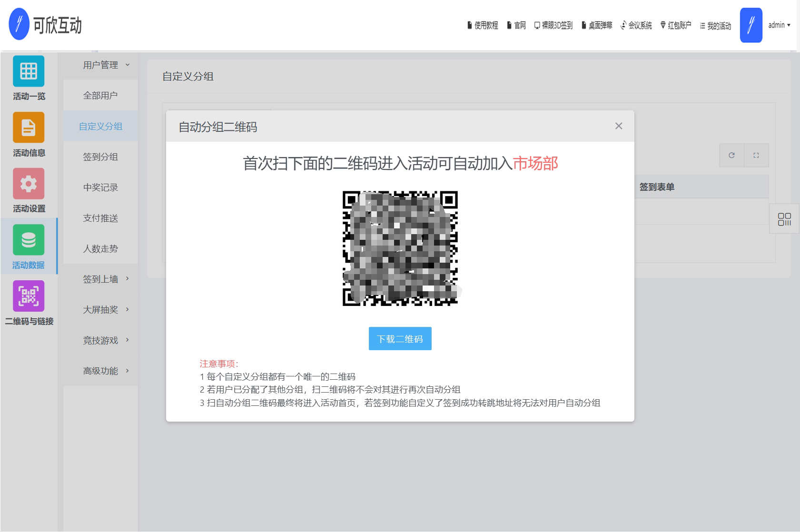
Task: Click the 自动分组二维码 dialog title
Action: coord(218,127)
